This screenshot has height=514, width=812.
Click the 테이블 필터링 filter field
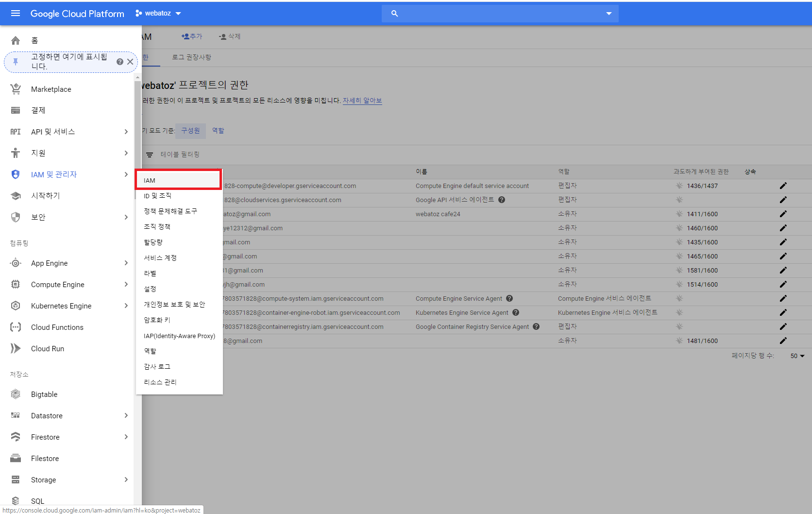coord(180,154)
